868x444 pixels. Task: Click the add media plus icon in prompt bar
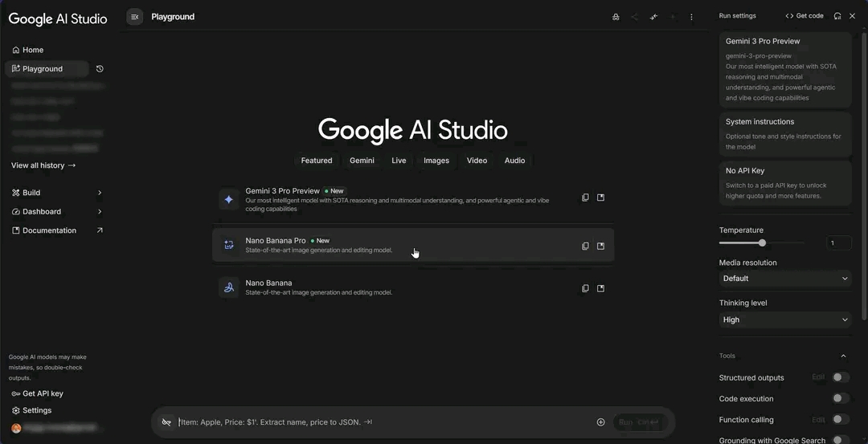pyautogui.click(x=600, y=422)
